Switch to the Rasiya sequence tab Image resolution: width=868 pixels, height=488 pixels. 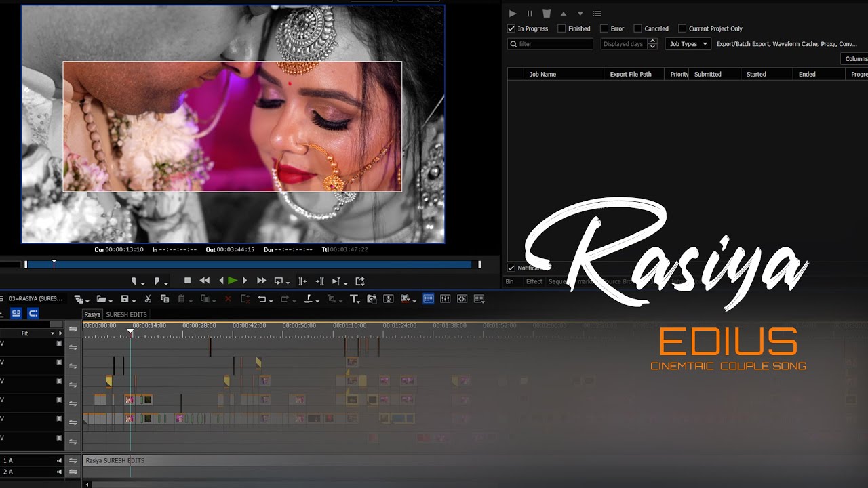pyautogui.click(x=92, y=314)
